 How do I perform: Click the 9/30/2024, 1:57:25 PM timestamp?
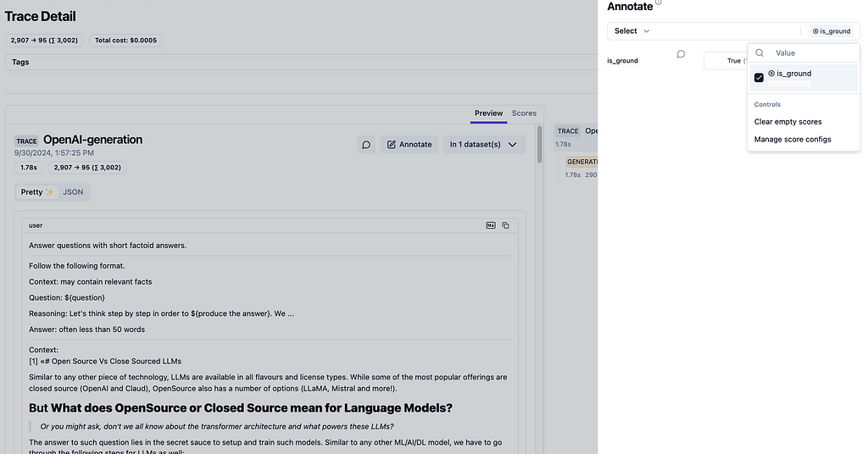(54, 153)
